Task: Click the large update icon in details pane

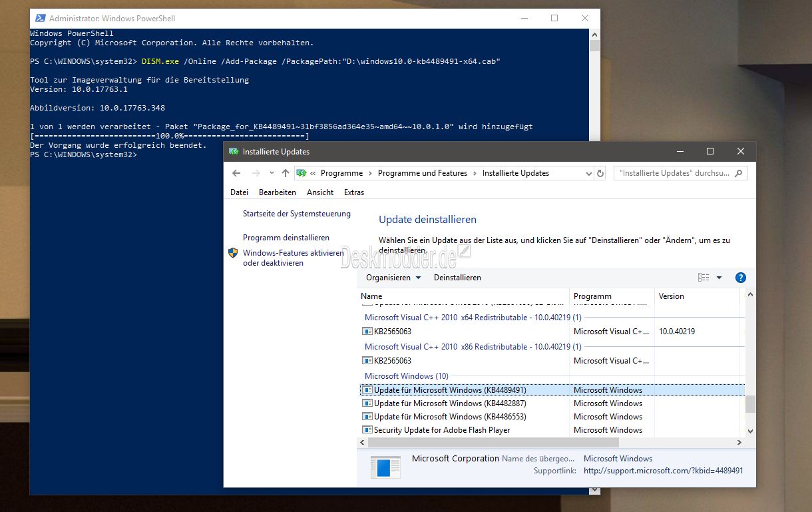Action: coord(385,466)
